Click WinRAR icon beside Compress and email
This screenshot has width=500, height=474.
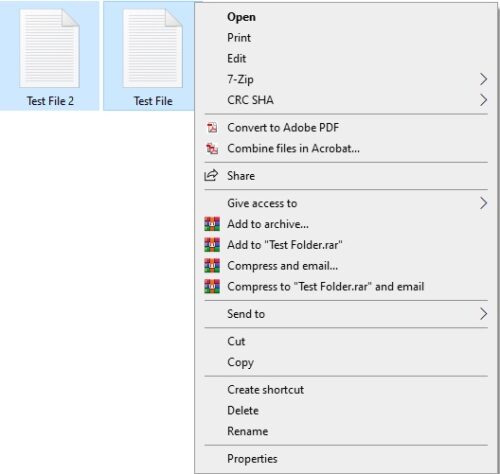(212, 266)
